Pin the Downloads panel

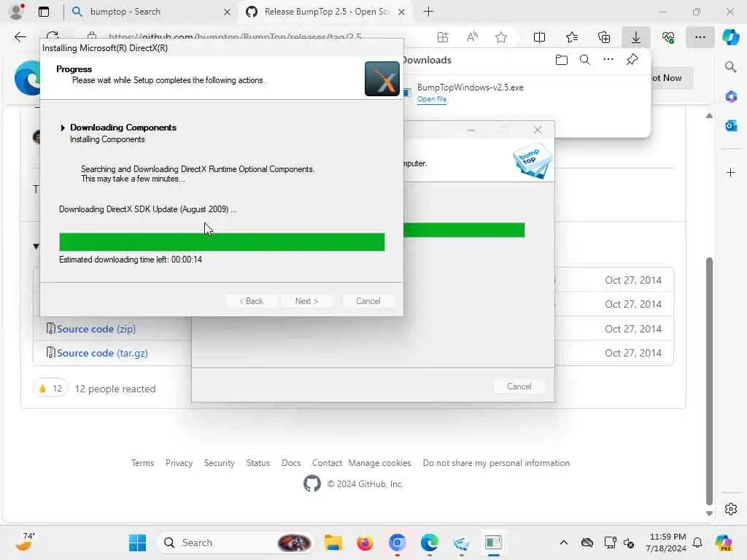point(632,60)
